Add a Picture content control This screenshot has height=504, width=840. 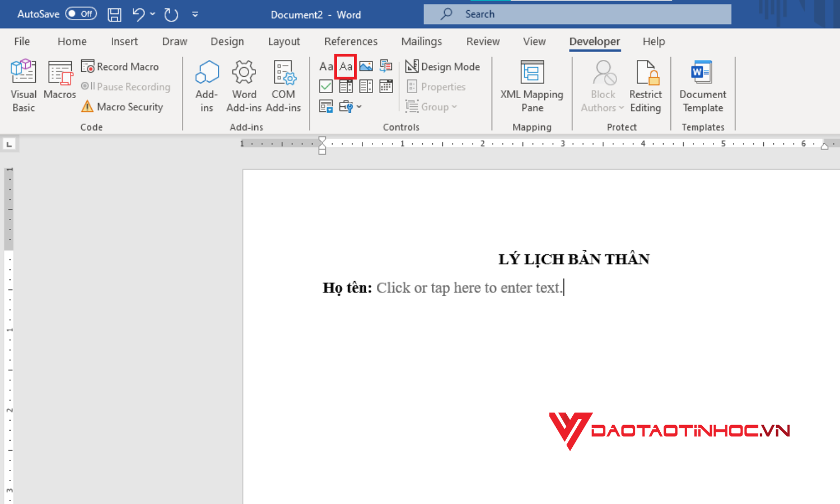366,66
